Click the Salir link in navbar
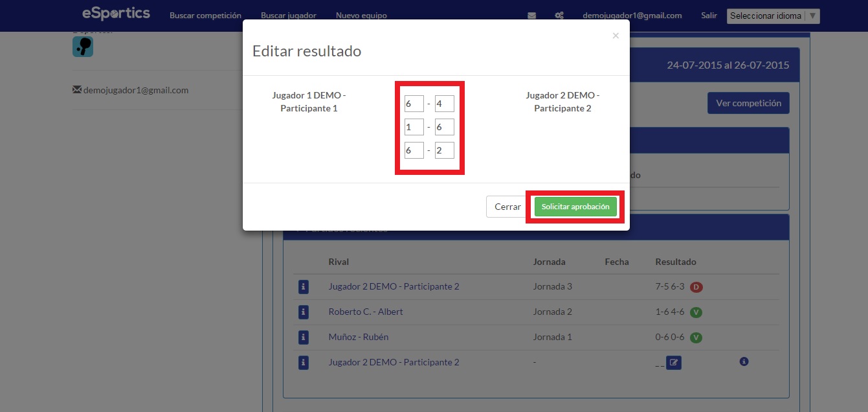The image size is (868, 412). coord(709,16)
